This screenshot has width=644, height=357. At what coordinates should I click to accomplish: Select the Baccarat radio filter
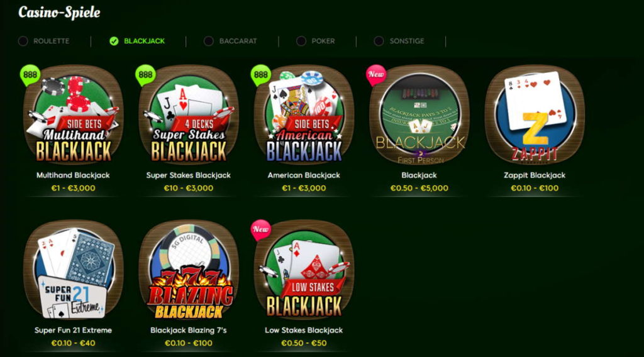[x=209, y=41]
